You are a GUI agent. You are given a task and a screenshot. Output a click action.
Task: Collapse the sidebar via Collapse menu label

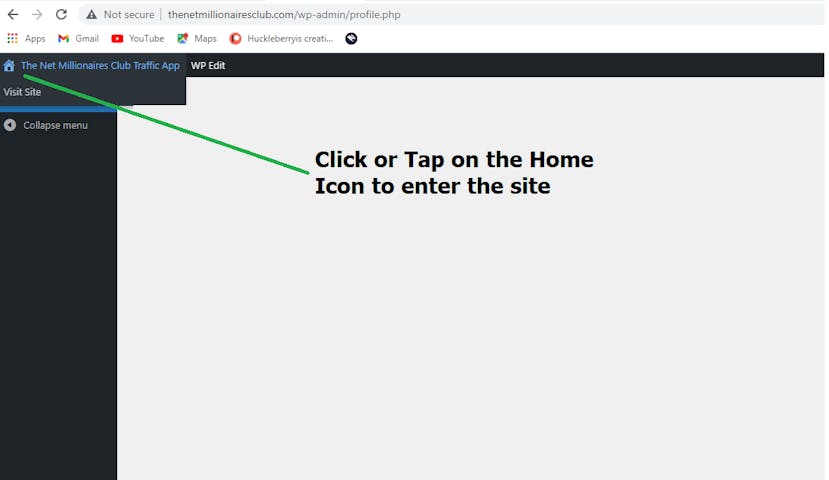pyautogui.click(x=56, y=125)
